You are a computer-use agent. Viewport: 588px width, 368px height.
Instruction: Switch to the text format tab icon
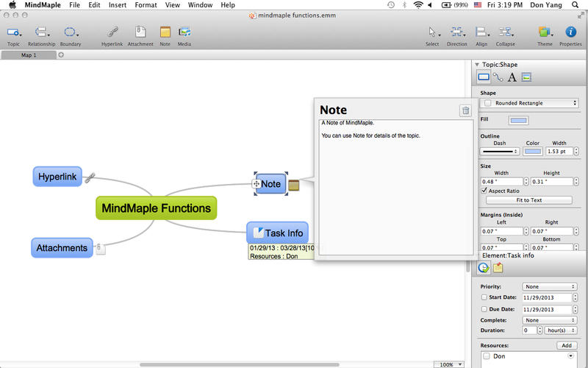512,77
